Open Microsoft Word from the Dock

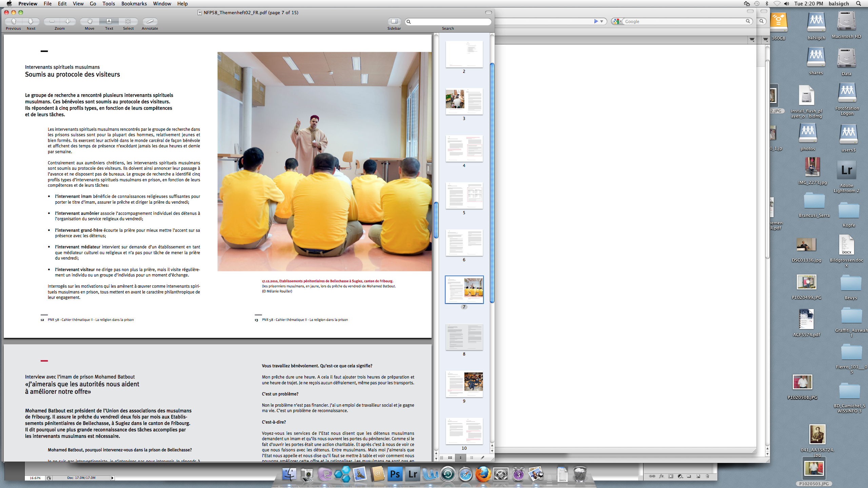point(430,474)
